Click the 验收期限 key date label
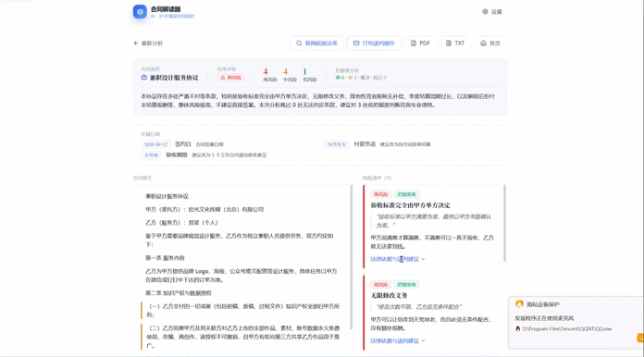 tap(177, 155)
